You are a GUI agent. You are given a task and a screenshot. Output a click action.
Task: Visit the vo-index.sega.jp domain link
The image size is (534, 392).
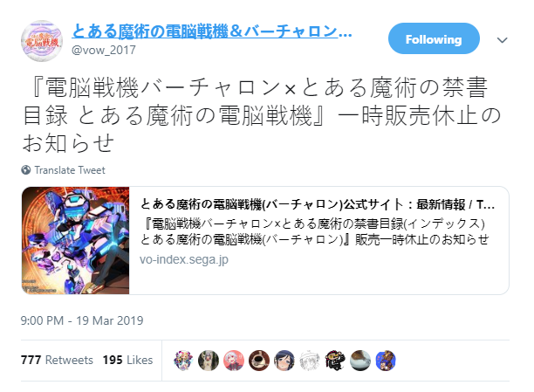[x=184, y=259]
